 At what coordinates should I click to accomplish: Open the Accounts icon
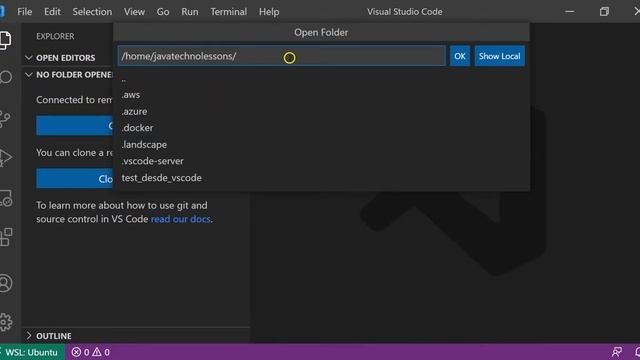pos(6,283)
